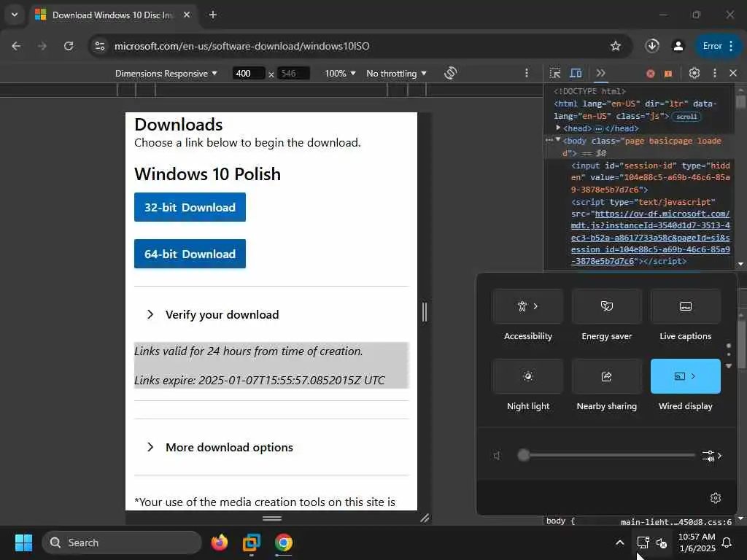This screenshot has width=747, height=560.
Task: Open the DevTools red errors counter
Action: coord(650,74)
